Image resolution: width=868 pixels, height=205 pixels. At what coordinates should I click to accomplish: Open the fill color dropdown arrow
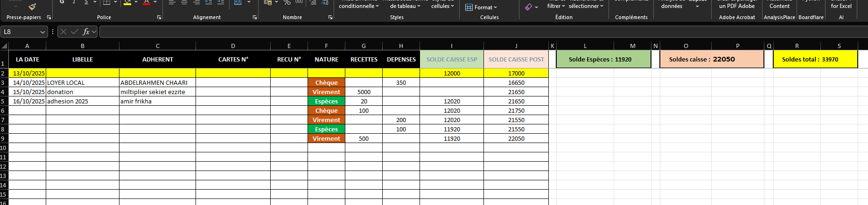click(x=136, y=3)
